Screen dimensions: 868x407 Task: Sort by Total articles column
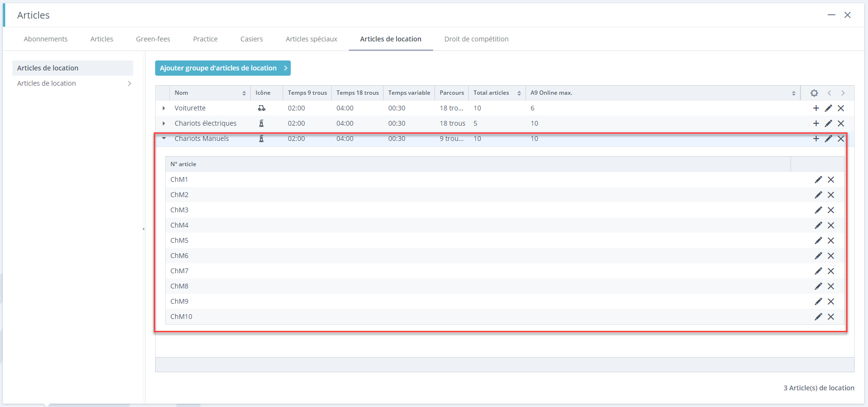(x=497, y=93)
